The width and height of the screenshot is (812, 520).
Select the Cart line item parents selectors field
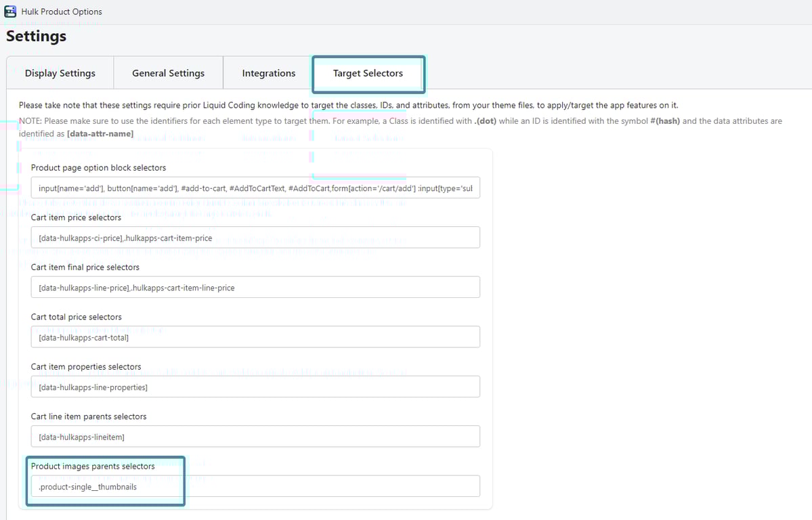[255, 437]
